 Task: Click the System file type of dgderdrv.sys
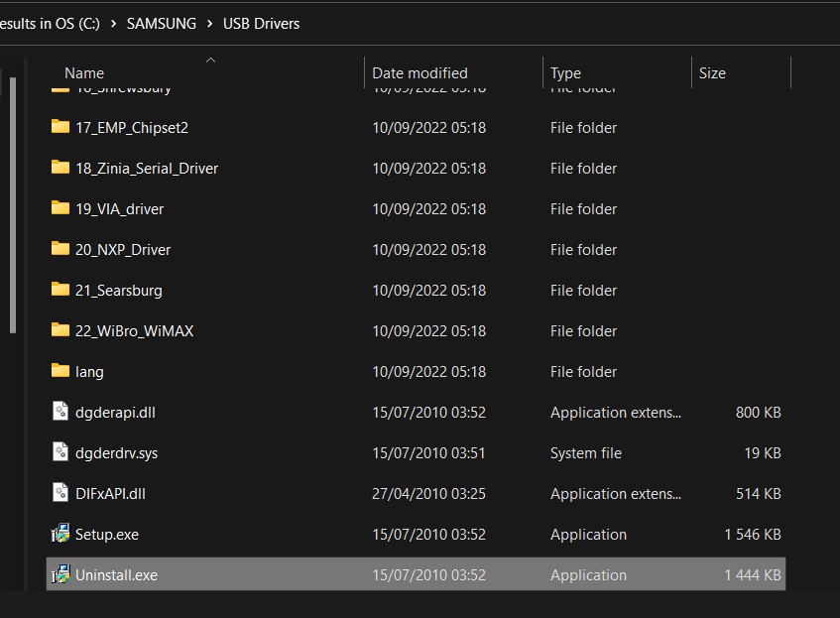point(585,453)
